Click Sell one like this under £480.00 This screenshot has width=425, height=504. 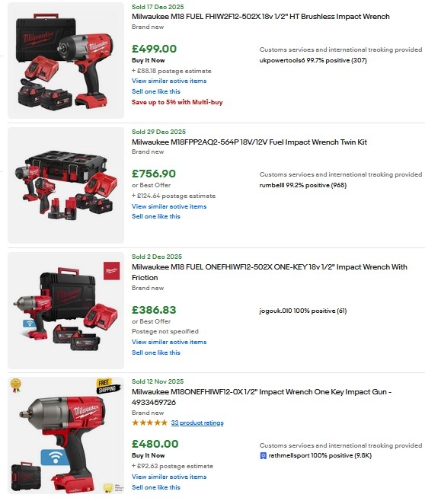pyautogui.click(x=156, y=487)
